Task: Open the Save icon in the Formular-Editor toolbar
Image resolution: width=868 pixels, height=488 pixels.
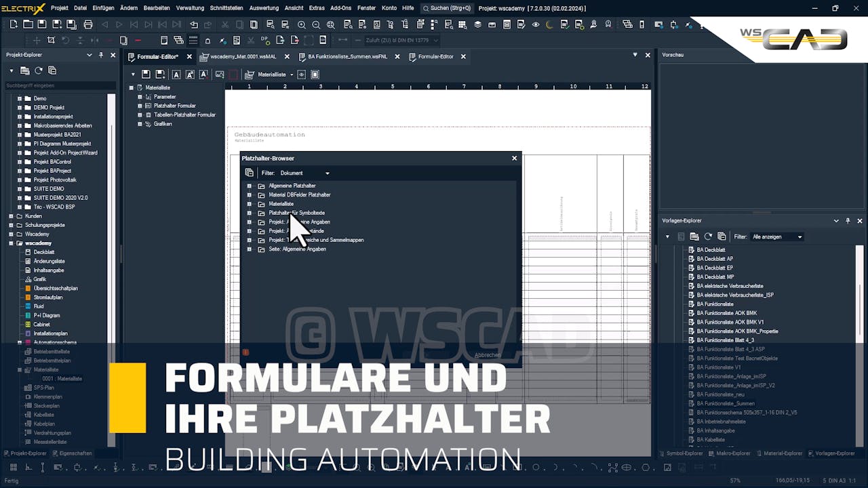Action: (146, 74)
